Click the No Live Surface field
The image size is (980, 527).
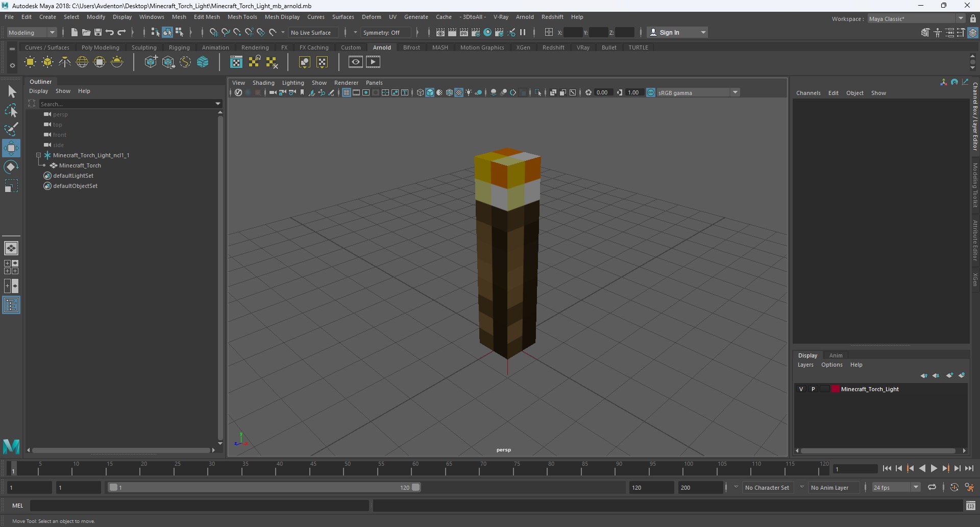pyautogui.click(x=312, y=32)
